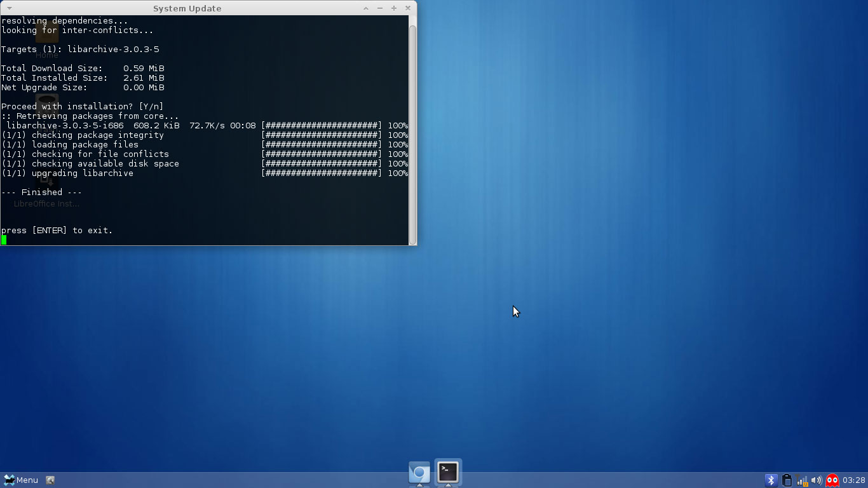This screenshot has width=868, height=488.
Task: Click the 'upgrading libarchive' progress bar
Action: coord(322,173)
